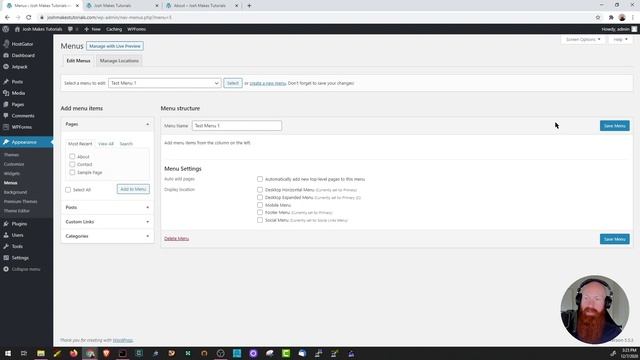Viewport: 640px width, 360px height.
Task: Open the Help dropdown panel
Action: pyautogui.click(x=620, y=40)
